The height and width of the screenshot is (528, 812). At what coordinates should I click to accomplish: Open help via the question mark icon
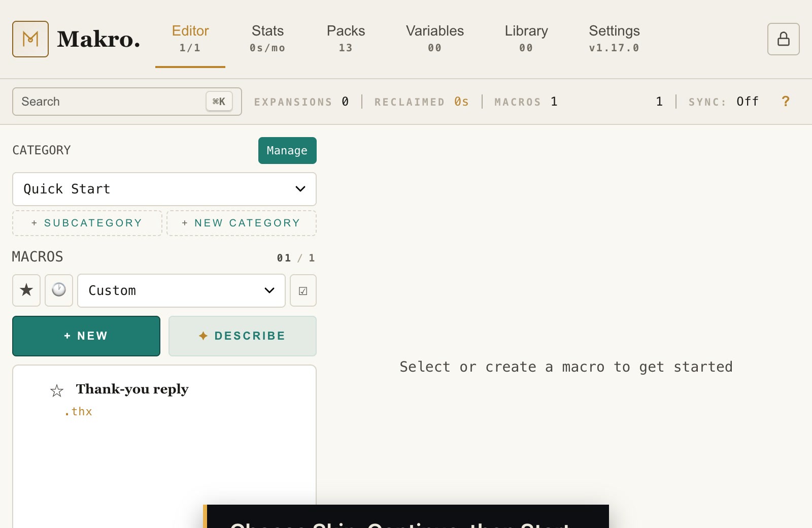786,102
